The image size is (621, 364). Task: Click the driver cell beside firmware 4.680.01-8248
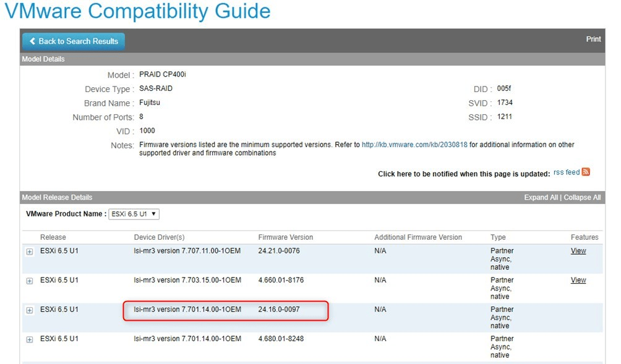click(187, 339)
